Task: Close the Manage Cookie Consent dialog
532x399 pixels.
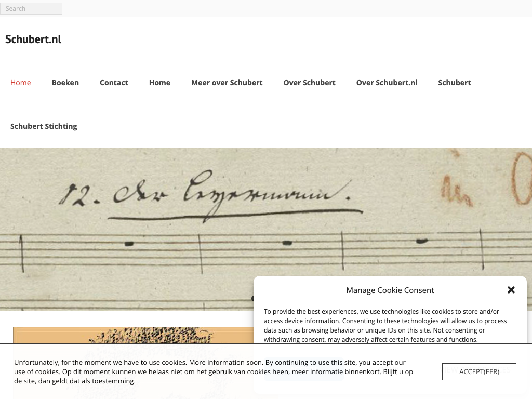Action: pos(511,290)
